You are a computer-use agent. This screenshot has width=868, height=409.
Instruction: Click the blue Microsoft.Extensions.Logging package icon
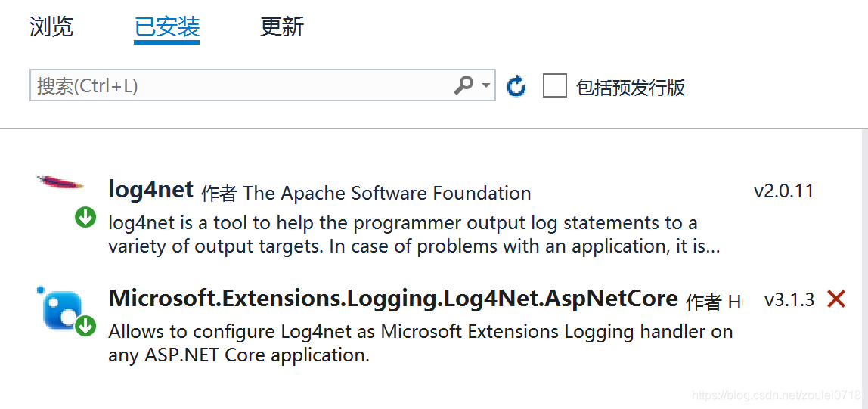tap(62, 308)
